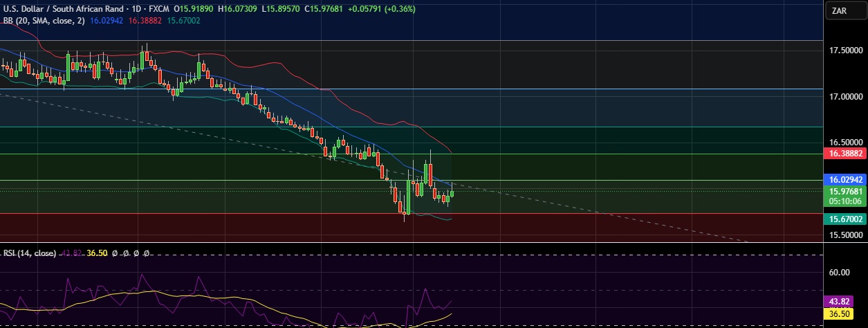Click the open value O15.91890
Image resolution: width=868 pixels, height=328 pixels.
coord(194,9)
